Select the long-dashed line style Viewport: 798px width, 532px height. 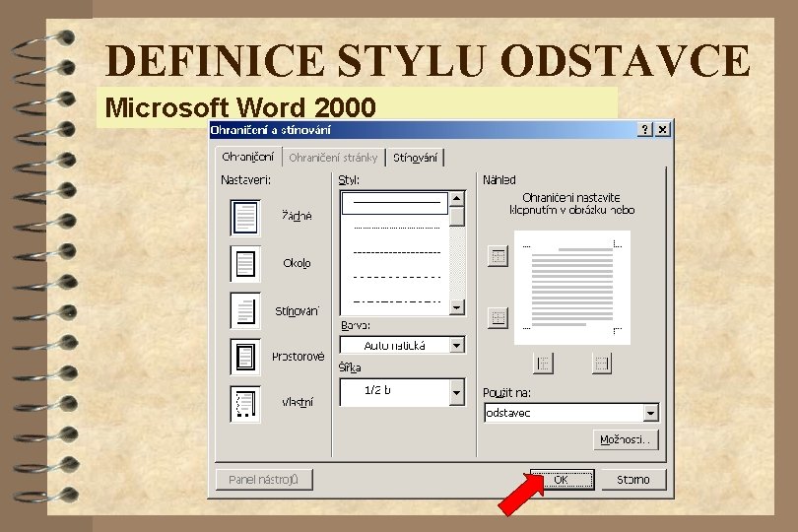click(396, 278)
